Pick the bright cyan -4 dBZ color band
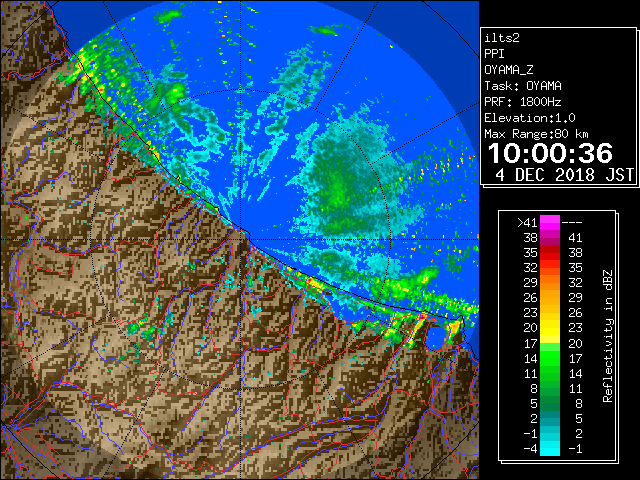Image resolution: width=640 pixels, height=480 pixels. point(550,449)
